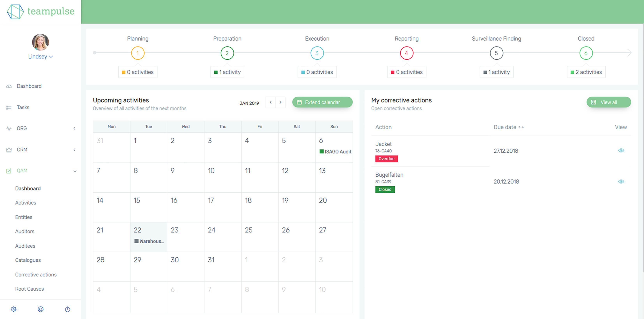This screenshot has width=644, height=319.
Task: Click the arrow at the timeline's end
Action: pyautogui.click(x=629, y=53)
